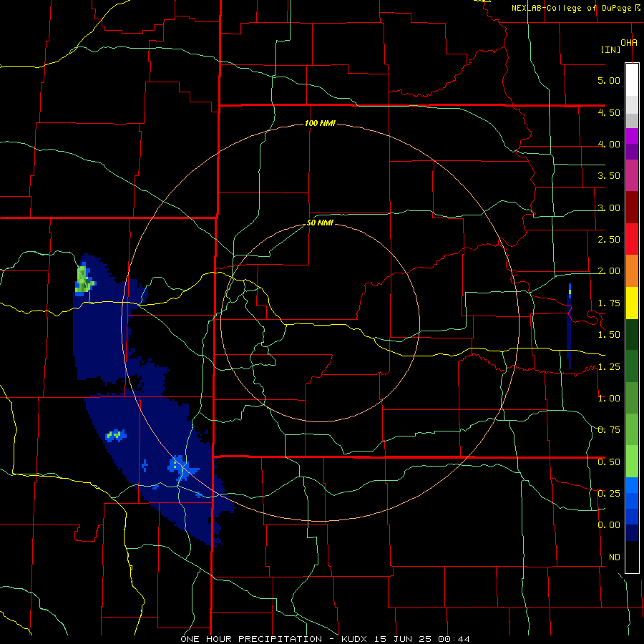Click the OHA product label above legend
The width and height of the screenshot is (644, 644).
pyautogui.click(x=629, y=43)
